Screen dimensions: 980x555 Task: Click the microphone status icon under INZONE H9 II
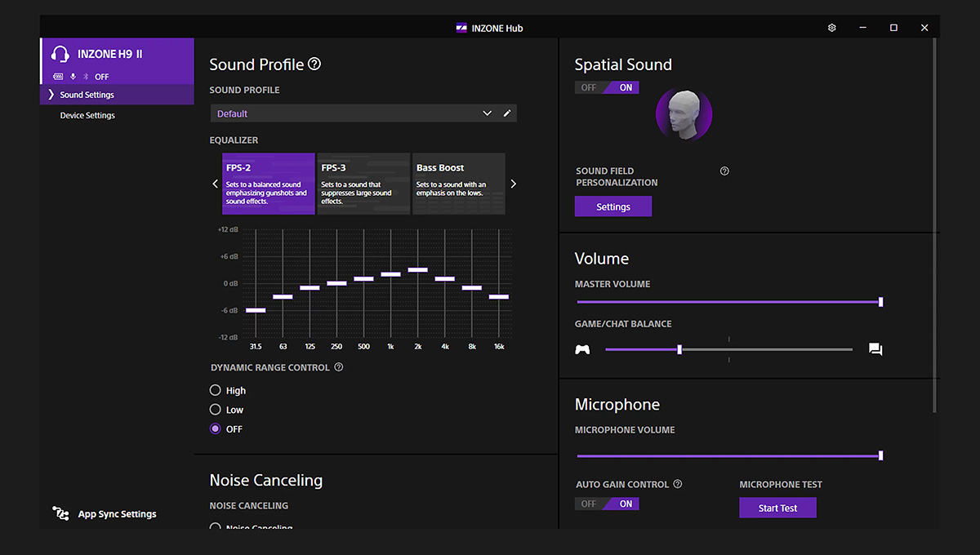73,77
